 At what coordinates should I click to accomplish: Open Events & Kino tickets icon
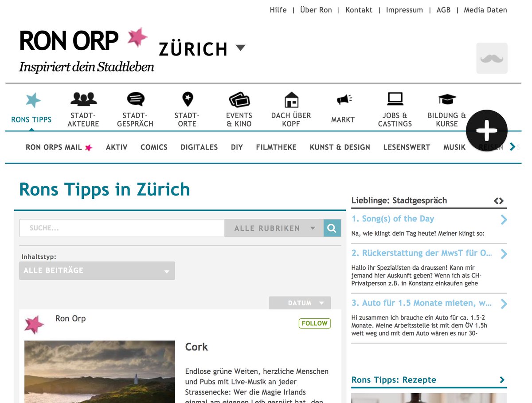tap(239, 99)
